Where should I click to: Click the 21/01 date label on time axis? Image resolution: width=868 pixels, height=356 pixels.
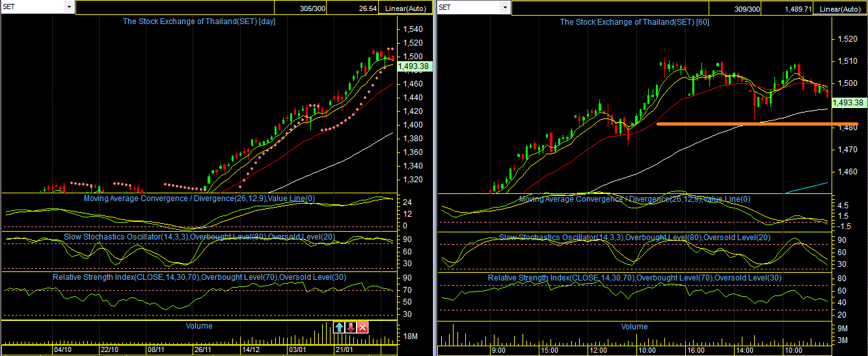(344, 350)
